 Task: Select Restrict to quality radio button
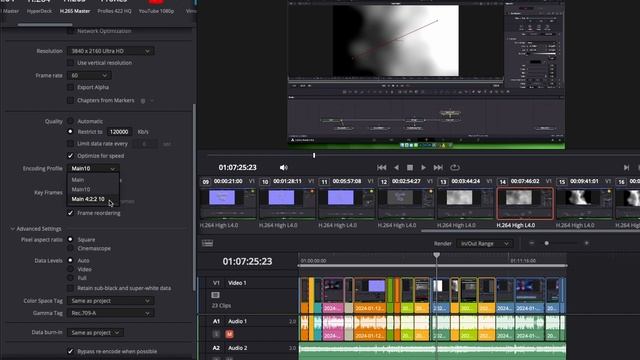point(70,131)
